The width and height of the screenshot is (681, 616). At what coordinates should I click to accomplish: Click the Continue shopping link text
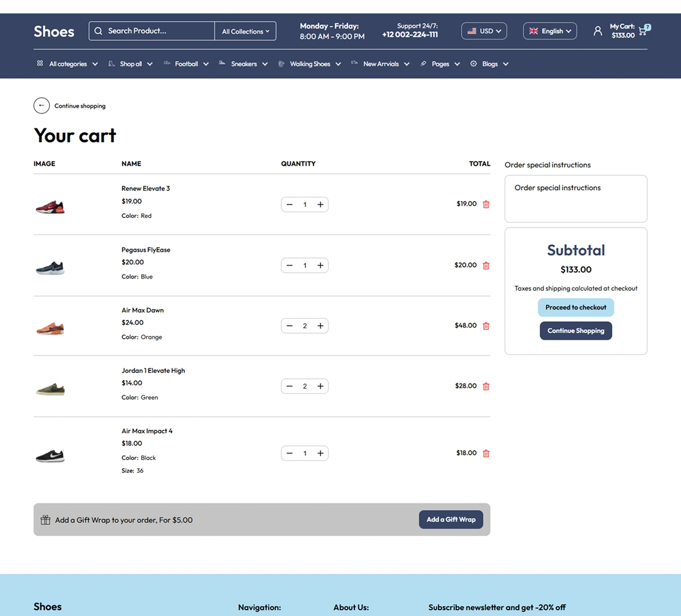pyautogui.click(x=80, y=106)
